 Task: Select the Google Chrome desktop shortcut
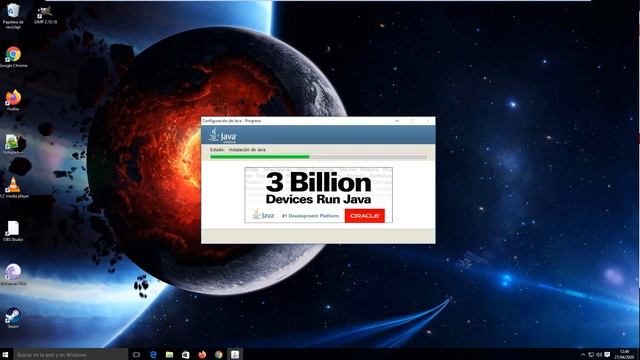[x=13, y=57]
